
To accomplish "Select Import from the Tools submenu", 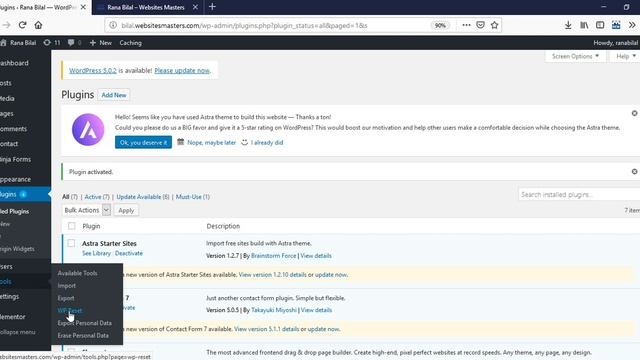I will click(67, 286).
